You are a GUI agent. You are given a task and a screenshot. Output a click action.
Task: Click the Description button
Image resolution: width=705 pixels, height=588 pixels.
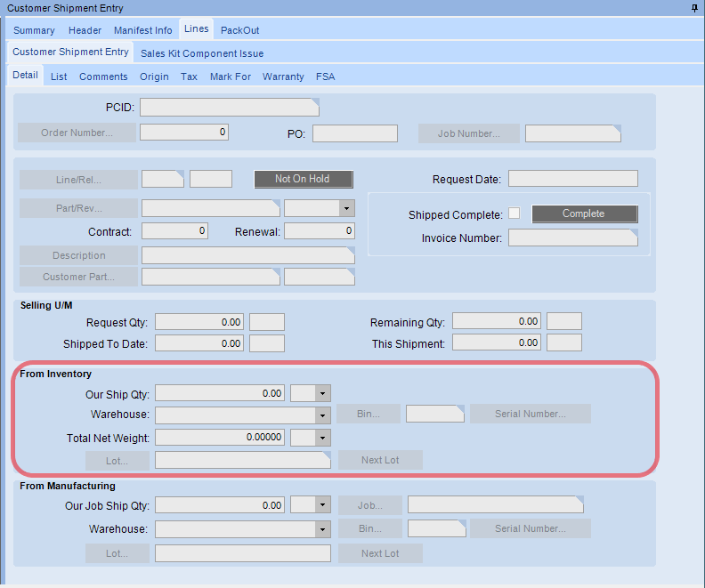tap(78, 255)
